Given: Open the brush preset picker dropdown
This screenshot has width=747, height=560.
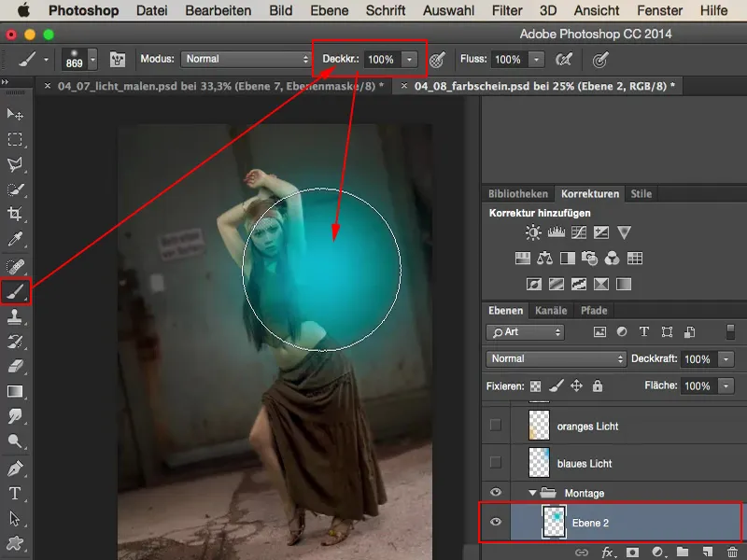Looking at the screenshot, I should point(92,60).
